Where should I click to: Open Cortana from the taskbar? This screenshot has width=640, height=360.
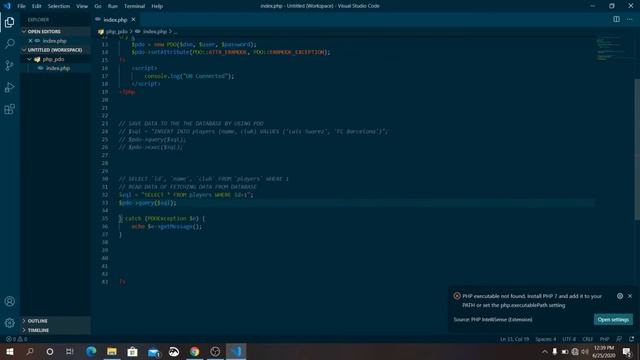[50, 351]
